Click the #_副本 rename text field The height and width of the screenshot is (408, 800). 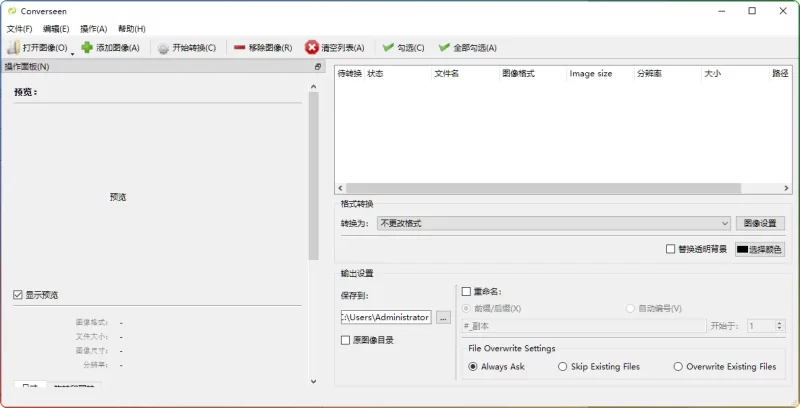584,326
